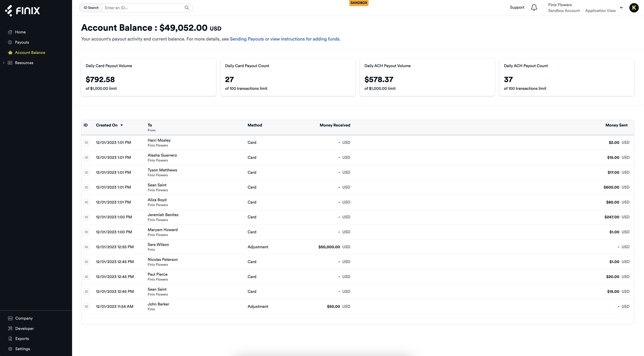Click the Finix logo
644x356 pixels.
click(x=23, y=11)
